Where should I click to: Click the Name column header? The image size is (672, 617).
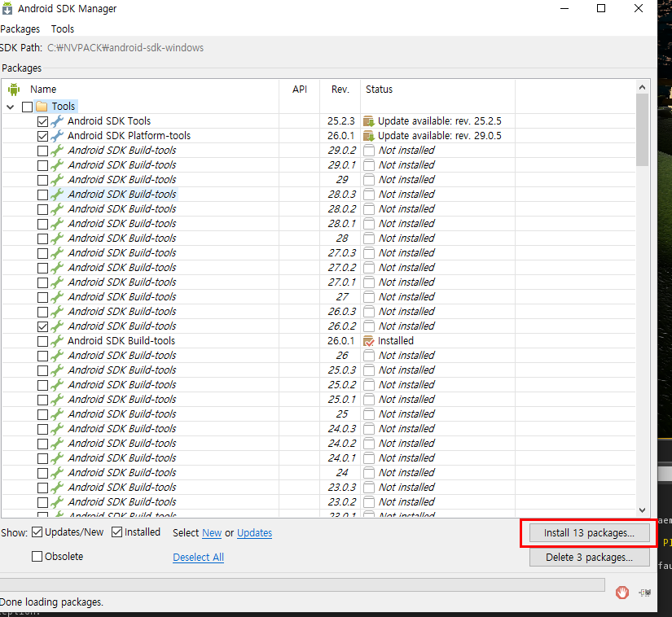point(43,90)
